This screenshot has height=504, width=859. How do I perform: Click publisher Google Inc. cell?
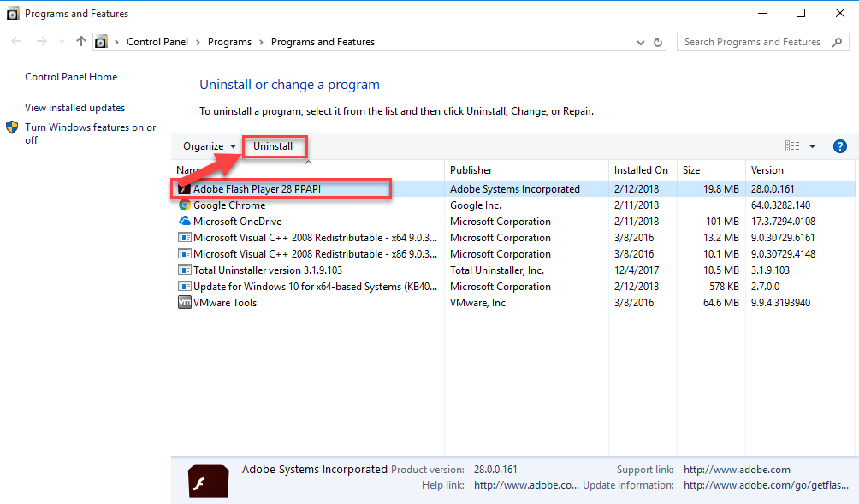pyautogui.click(x=476, y=205)
